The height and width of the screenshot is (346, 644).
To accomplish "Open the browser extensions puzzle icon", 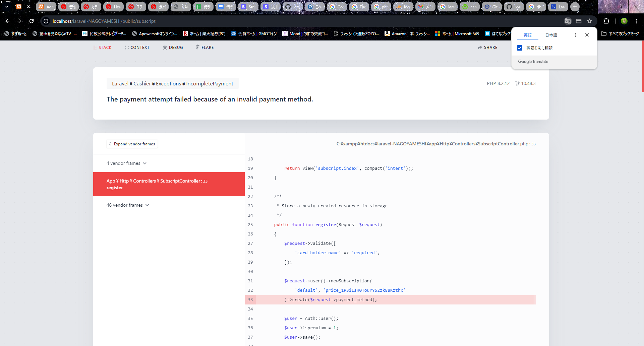I will click(606, 21).
